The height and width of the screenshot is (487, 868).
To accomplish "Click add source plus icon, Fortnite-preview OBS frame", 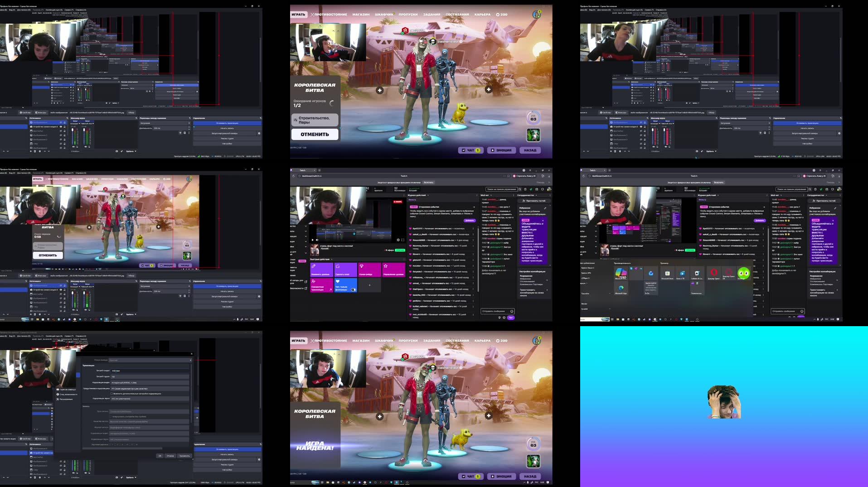I will pos(31,314).
